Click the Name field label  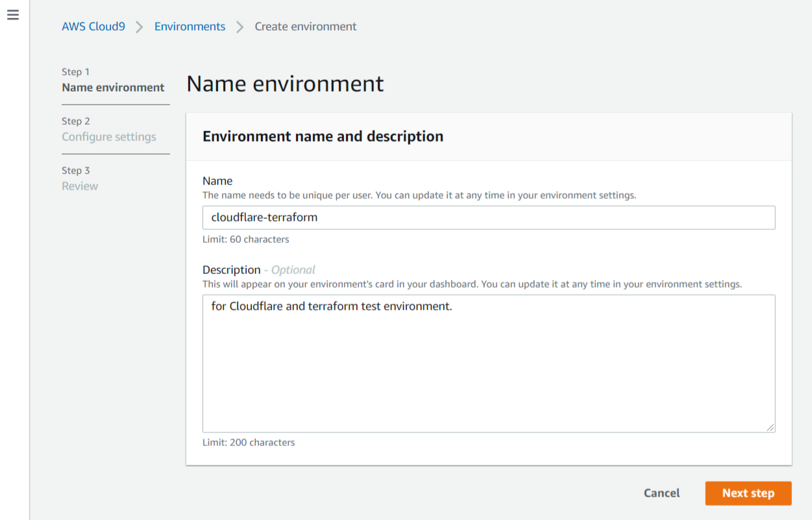point(217,181)
